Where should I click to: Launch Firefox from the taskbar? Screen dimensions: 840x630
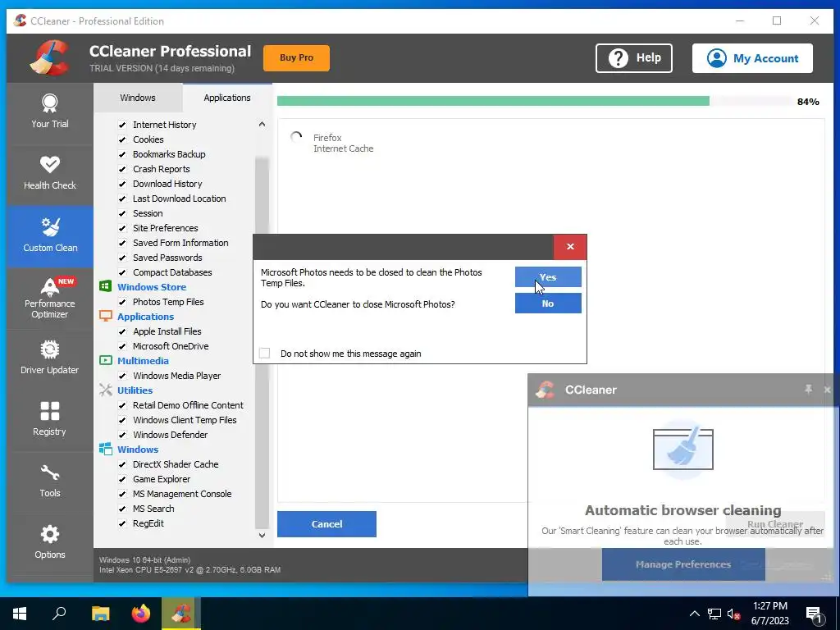coord(141,614)
